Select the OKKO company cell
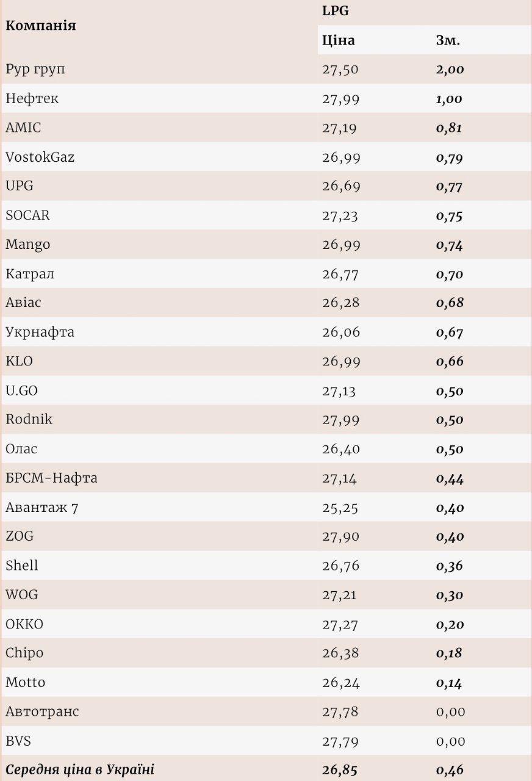The height and width of the screenshot is (781, 532). tap(24, 624)
